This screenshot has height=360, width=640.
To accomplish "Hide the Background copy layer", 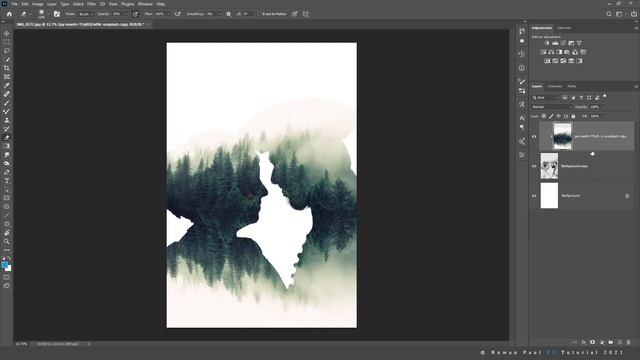I will (534, 166).
